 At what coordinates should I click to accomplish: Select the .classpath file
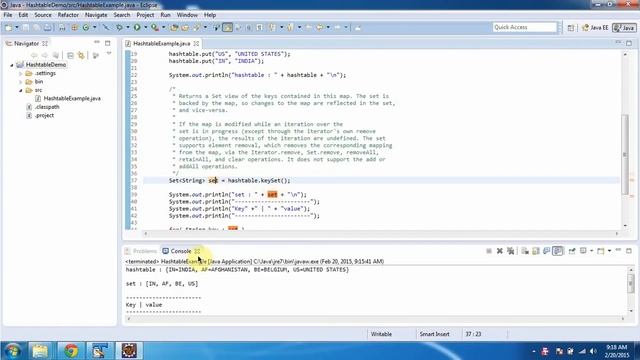click(47, 107)
